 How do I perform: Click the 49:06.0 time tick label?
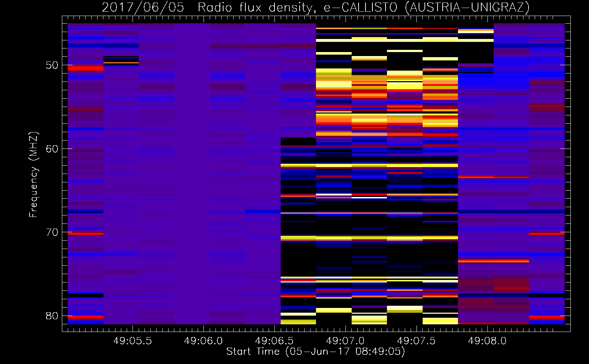203,341
